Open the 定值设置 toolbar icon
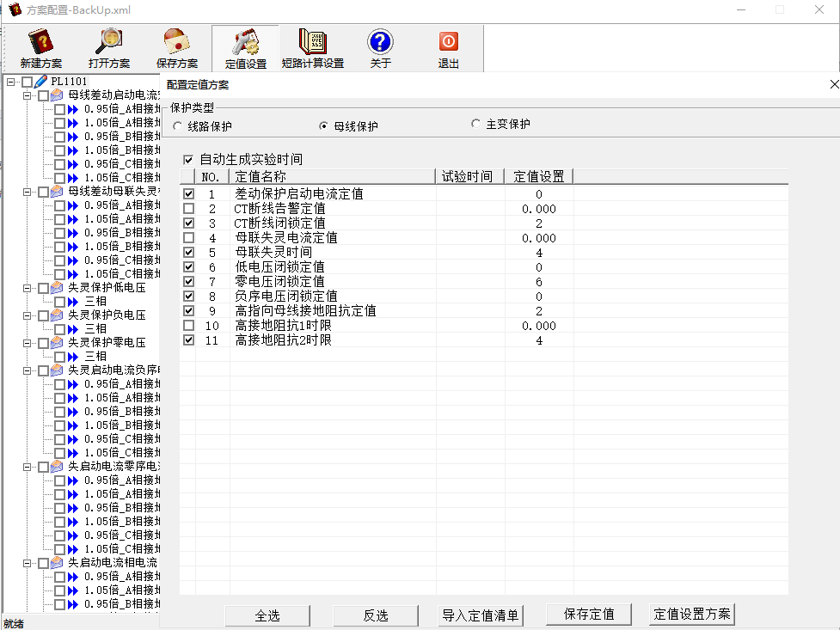Image resolution: width=840 pixels, height=630 pixels. point(245,42)
